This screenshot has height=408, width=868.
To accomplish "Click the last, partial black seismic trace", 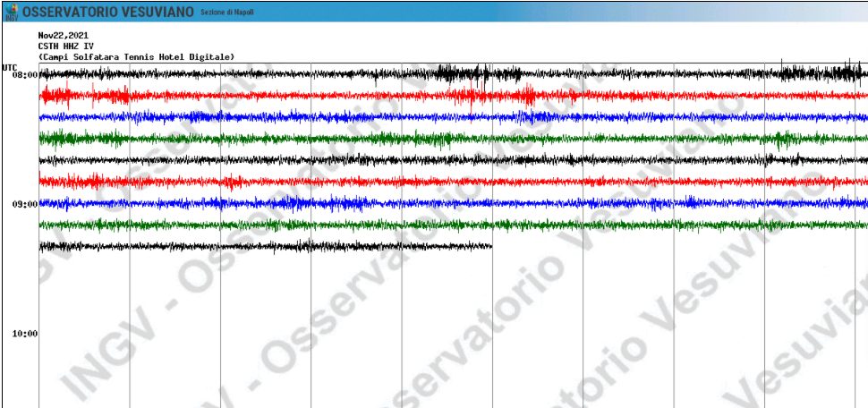I will tap(266, 246).
